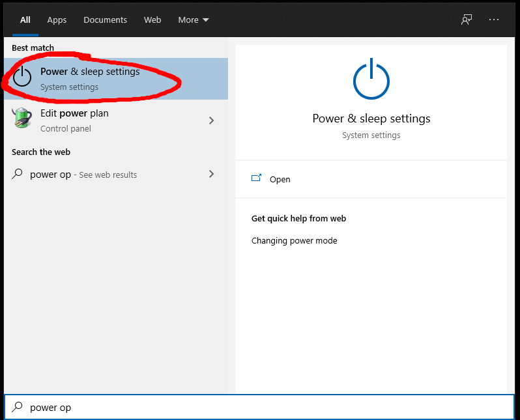This screenshot has width=520, height=420.
Task: Click the magnifier icon in the search box
Action: point(18,407)
